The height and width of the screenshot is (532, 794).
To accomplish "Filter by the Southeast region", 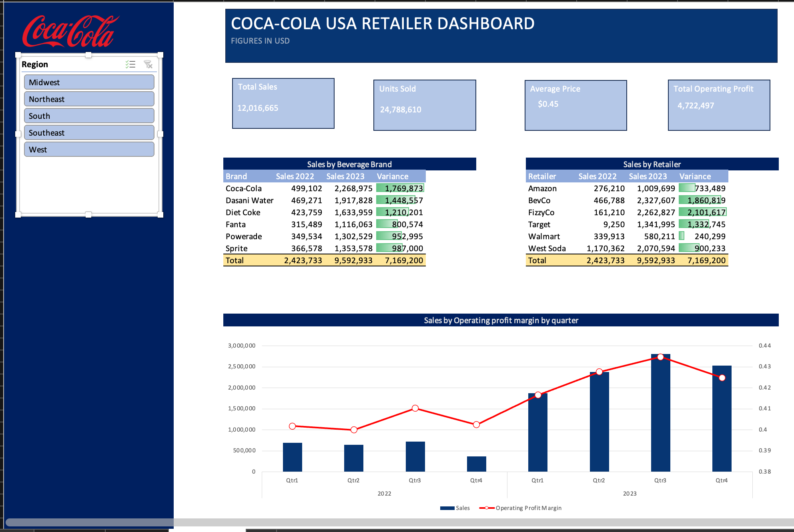I will tap(89, 133).
